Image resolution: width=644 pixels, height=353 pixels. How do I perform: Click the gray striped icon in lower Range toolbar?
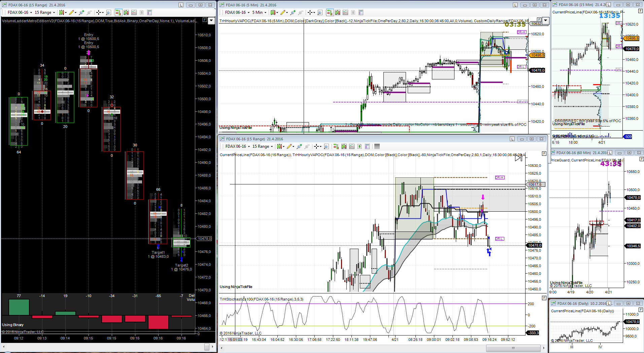[x=377, y=146]
